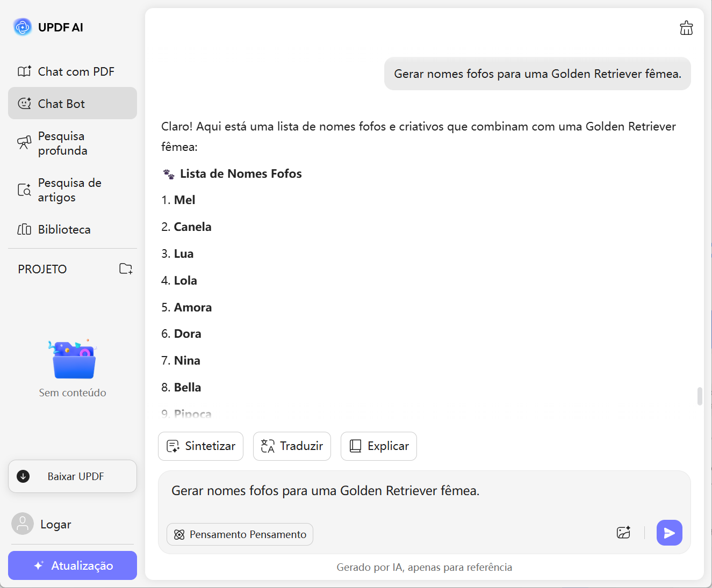Click the Explicar button
Screen dimensions: 712x588
[x=378, y=446]
